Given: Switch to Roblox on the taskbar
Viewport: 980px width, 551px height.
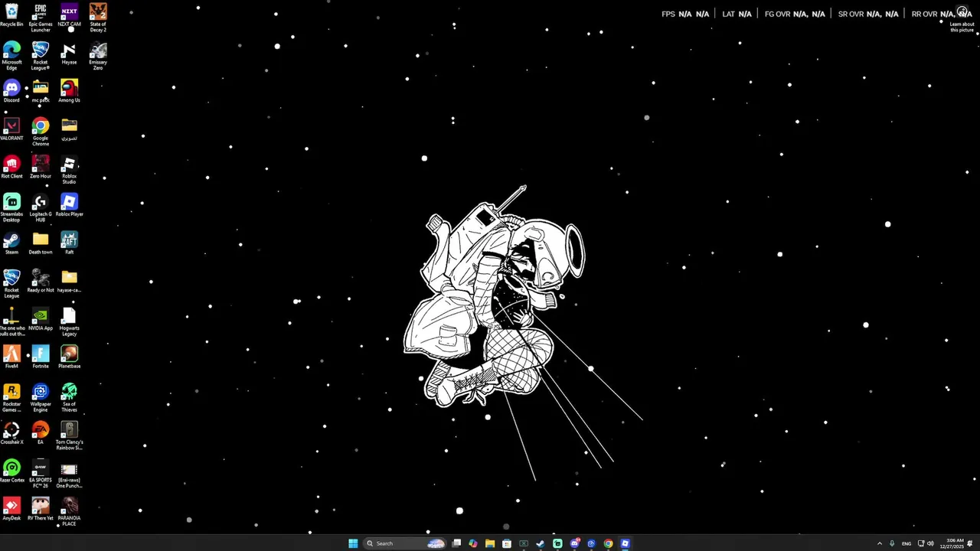Looking at the screenshot, I should pos(625,543).
